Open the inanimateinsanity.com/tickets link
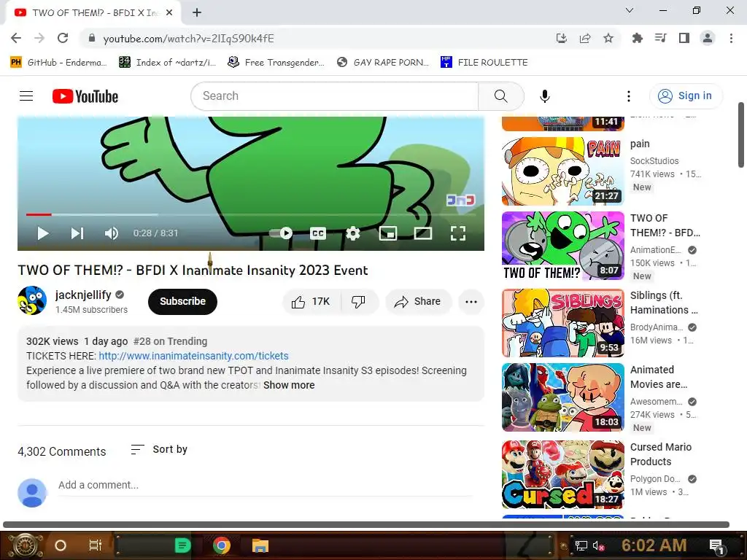Image resolution: width=747 pixels, height=560 pixels. [193, 356]
